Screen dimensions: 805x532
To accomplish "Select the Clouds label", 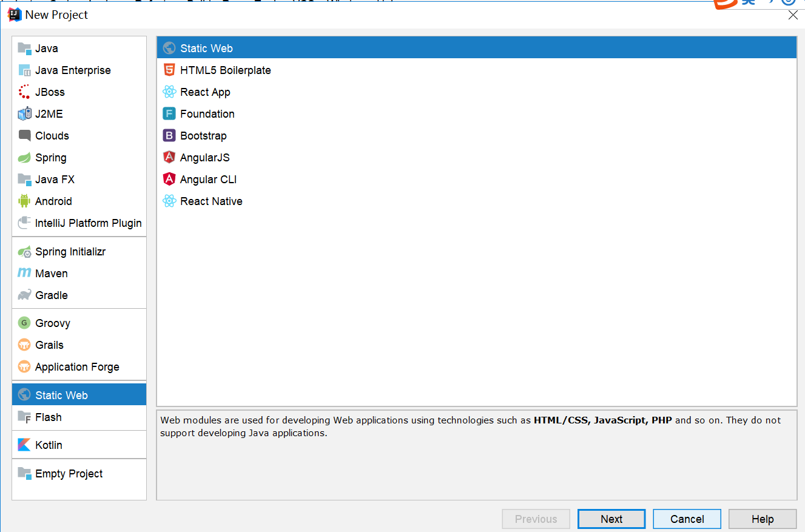I will click(x=52, y=136).
